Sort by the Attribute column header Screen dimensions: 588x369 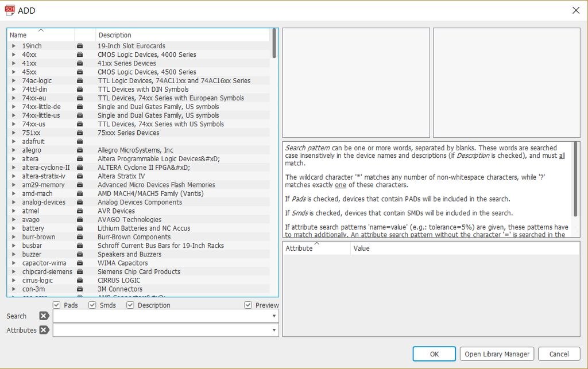[x=316, y=248]
